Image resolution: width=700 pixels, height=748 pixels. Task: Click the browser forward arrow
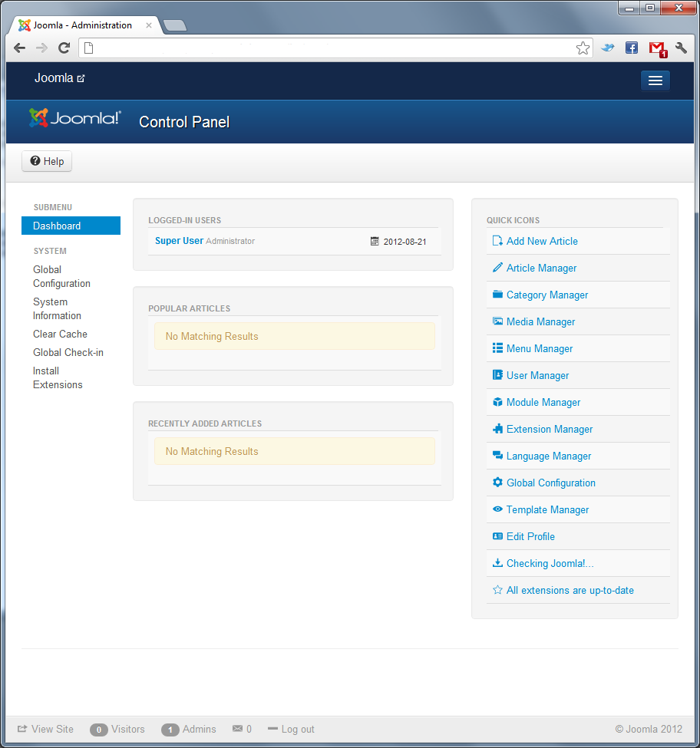(x=42, y=48)
